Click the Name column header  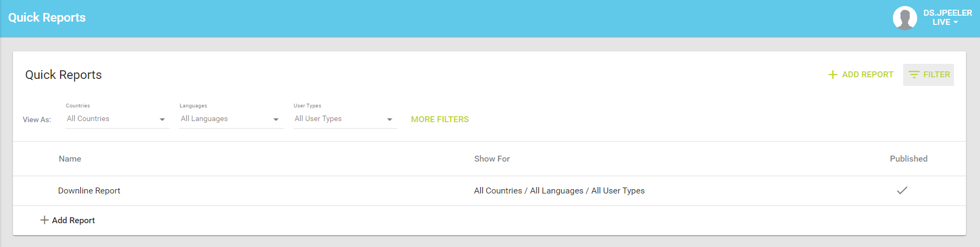pyautogui.click(x=70, y=159)
